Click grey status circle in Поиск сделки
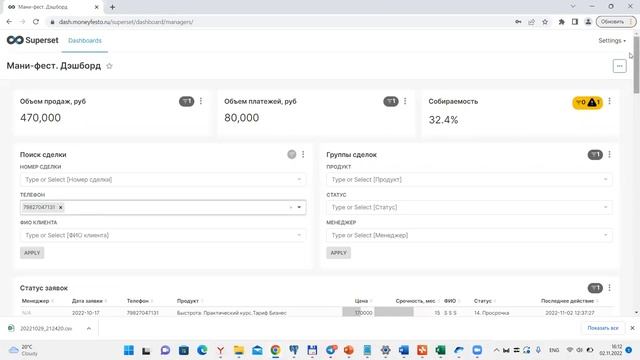The width and height of the screenshot is (640, 360). pos(291,154)
